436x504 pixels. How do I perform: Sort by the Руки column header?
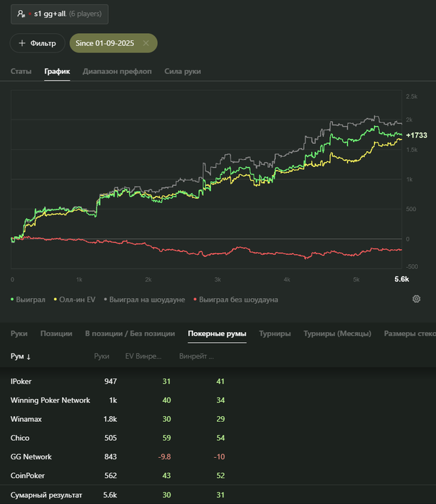[102, 356]
